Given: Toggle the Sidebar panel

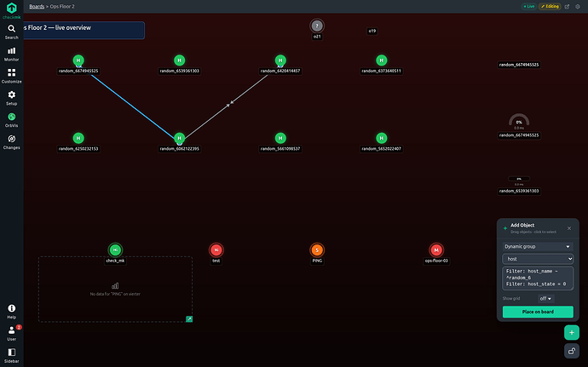Looking at the screenshot, I should [x=12, y=356].
